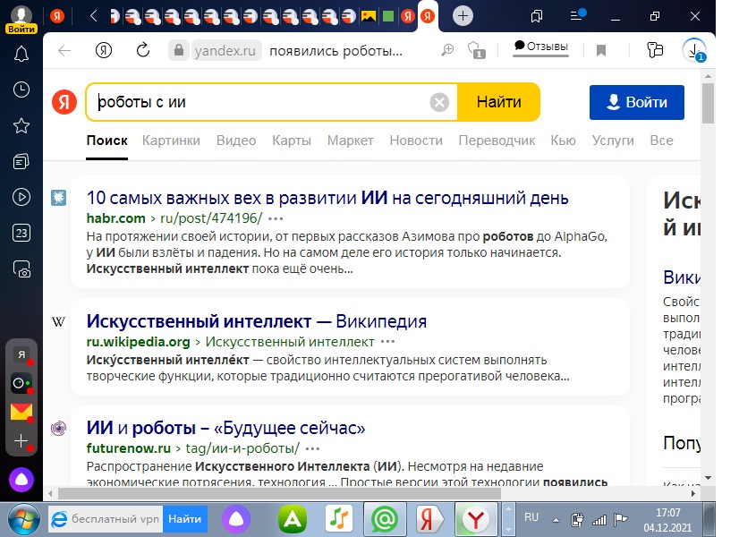Open Yandex Mail envelope in sidebar
The image size is (756, 537).
tap(21, 412)
